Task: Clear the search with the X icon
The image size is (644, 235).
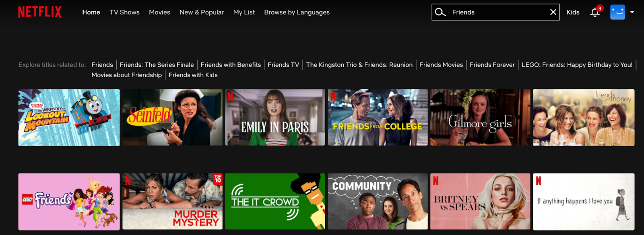Action: tap(553, 12)
